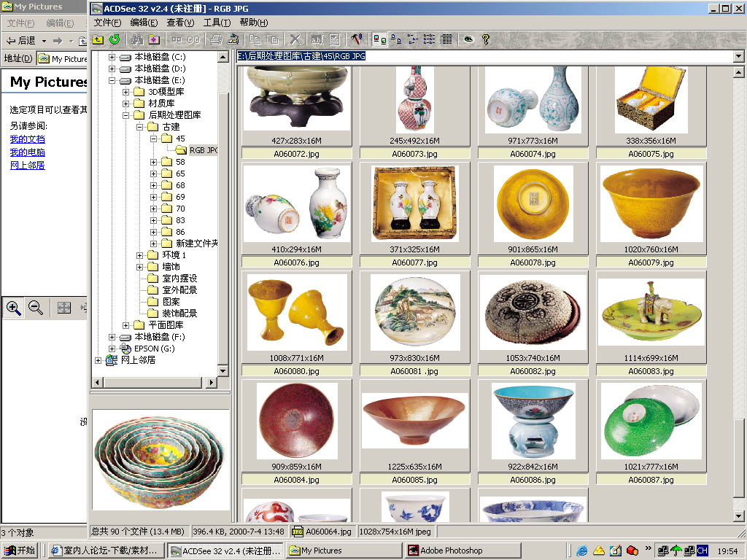Click the JPG file type icon in status bar
Screen dimensions: 747x560
click(x=298, y=532)
